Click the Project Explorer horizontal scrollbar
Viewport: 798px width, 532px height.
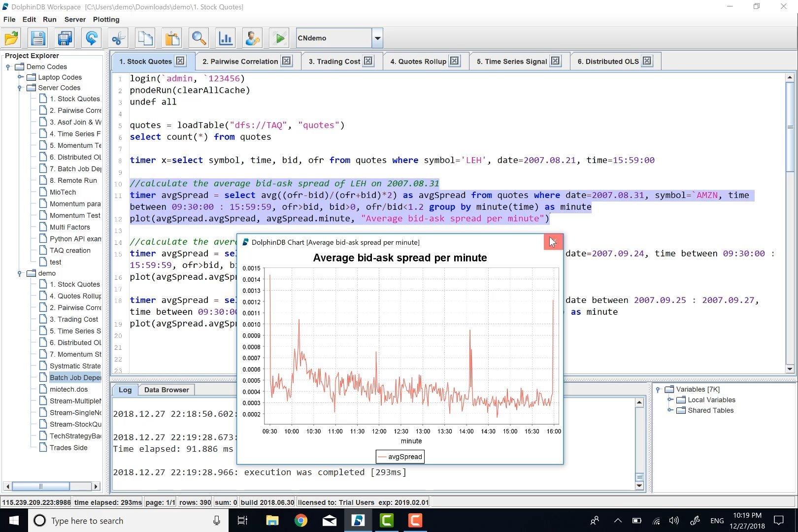click(40, 486)
